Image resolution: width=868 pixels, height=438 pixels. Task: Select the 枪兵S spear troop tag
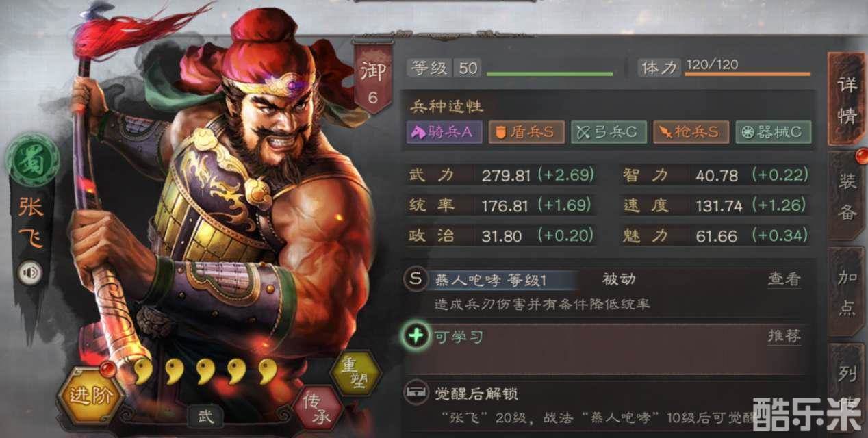tap(691, 132)
